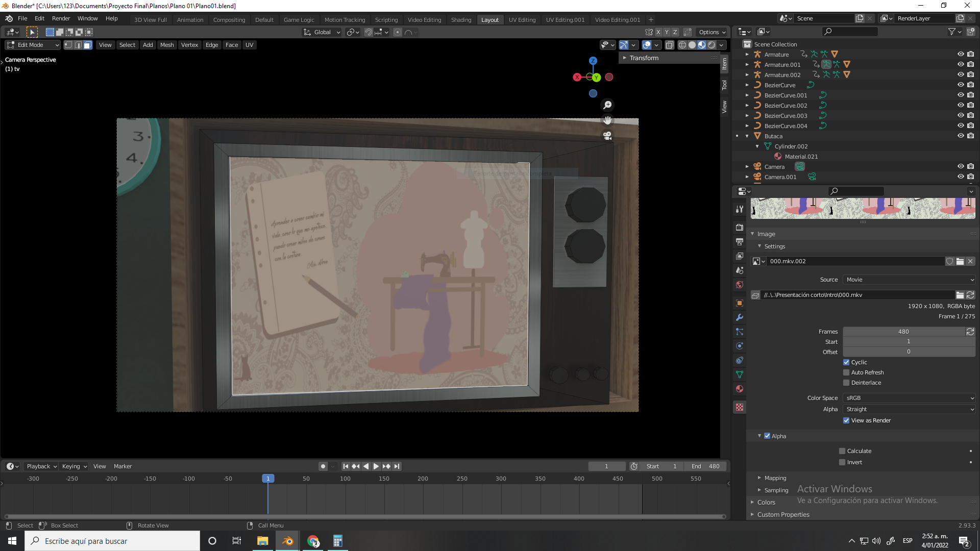Click the Frames value field showing 480

click(x=903, y=332)
